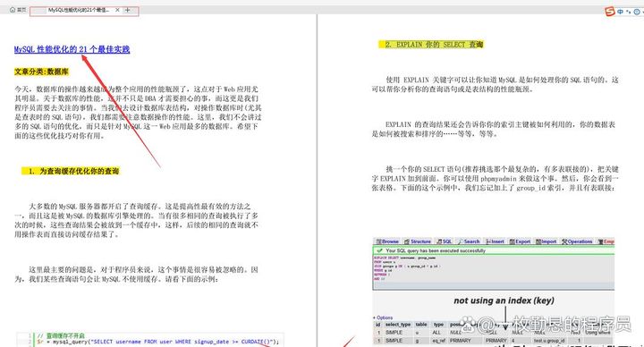Click the Import tab in phpMyAdmin image
Screen dimensions: 644x347
[546, 241]
